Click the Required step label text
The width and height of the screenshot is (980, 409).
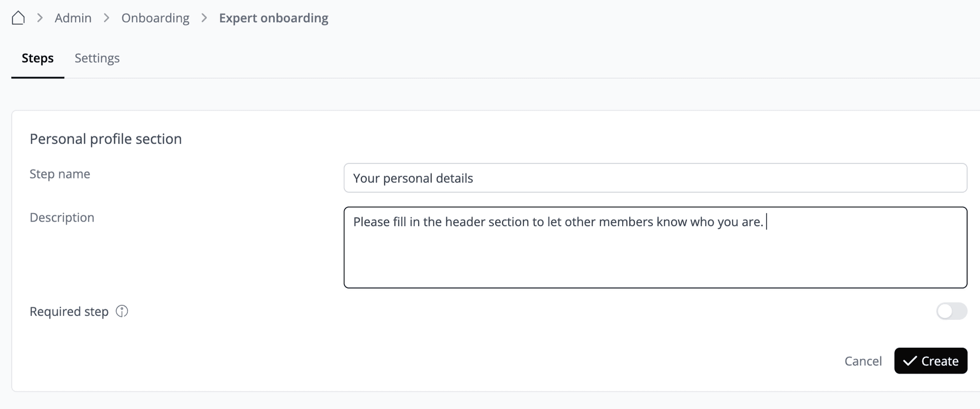pos(69,311)
